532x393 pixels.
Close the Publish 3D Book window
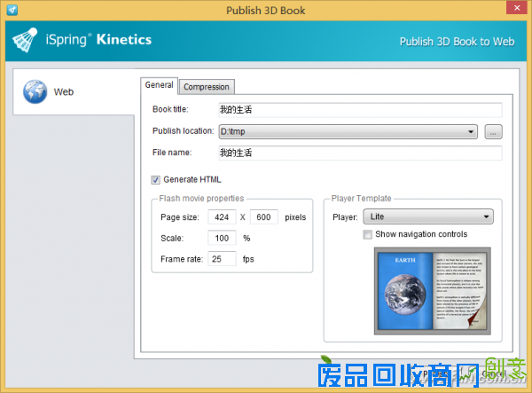coord(516,8)
